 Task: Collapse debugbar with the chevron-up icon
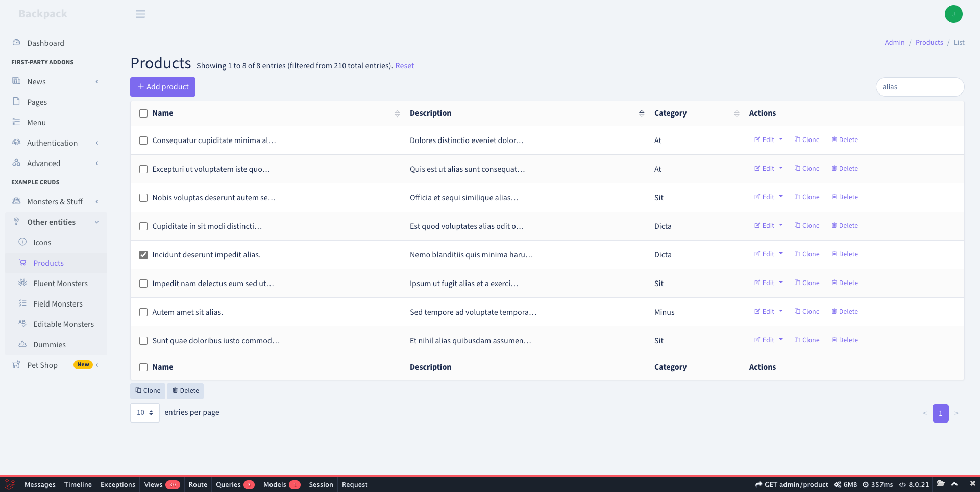click(954, 484)
